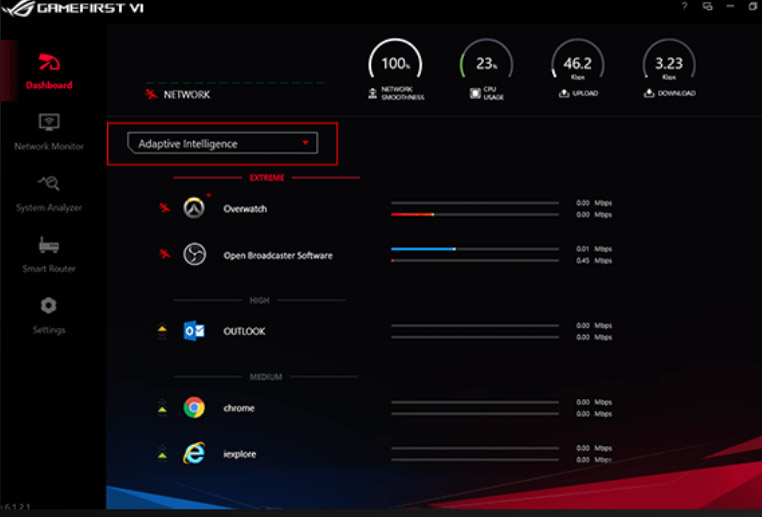This screenshot has width=762, height=517.
Task: Click the 3.23 Kbps download gauge
Action: point(669,61)
